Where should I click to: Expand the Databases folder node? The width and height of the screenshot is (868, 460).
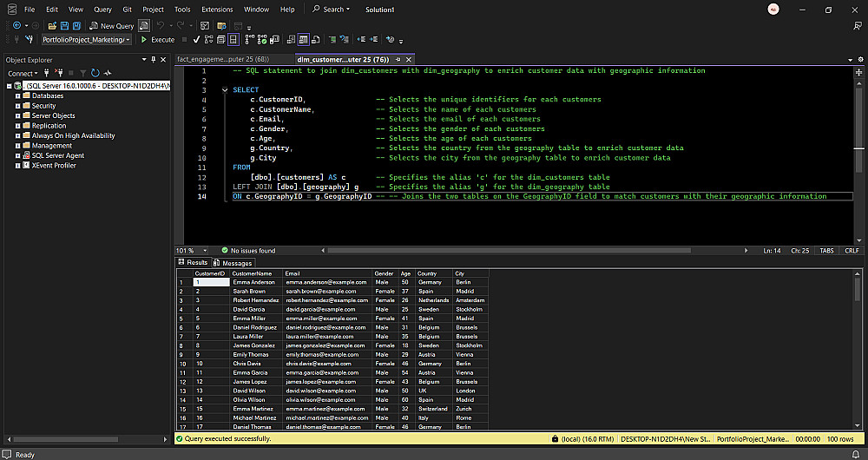17,96
